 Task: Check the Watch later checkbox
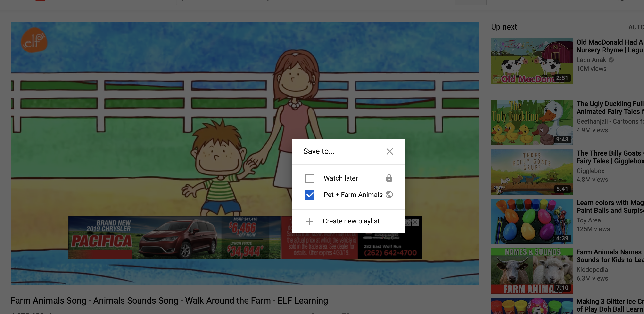309,179
